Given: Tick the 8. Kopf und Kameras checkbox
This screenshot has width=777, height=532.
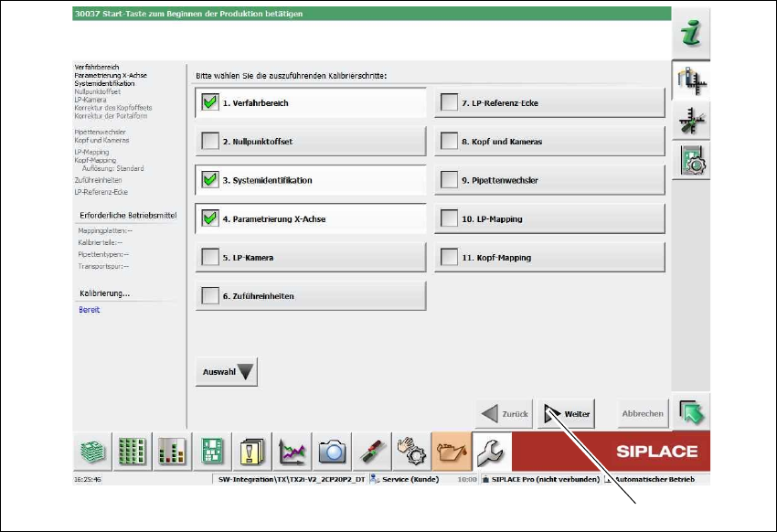Looking at the screenshot, I should (450, 141).
